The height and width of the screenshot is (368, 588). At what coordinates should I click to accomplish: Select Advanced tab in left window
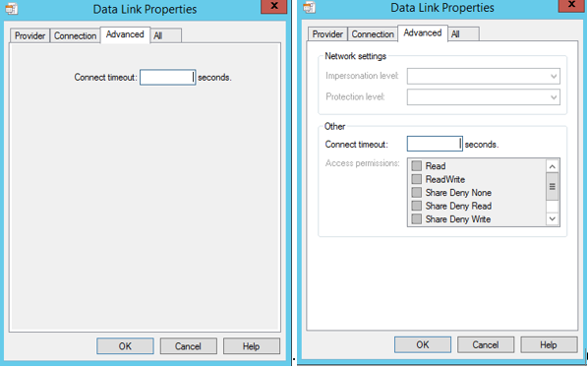click(125, 34)
